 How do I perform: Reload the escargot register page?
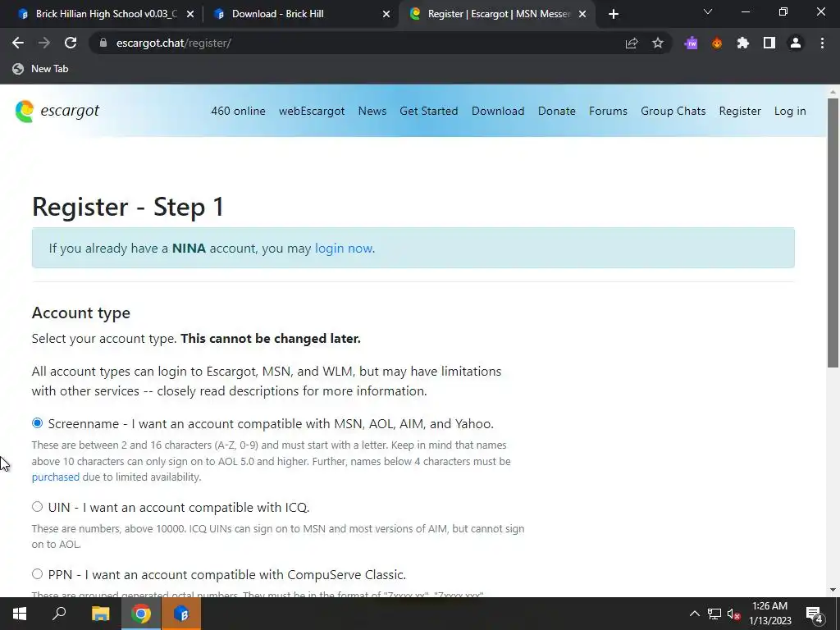pyautogui.click(x=71, y=43)
